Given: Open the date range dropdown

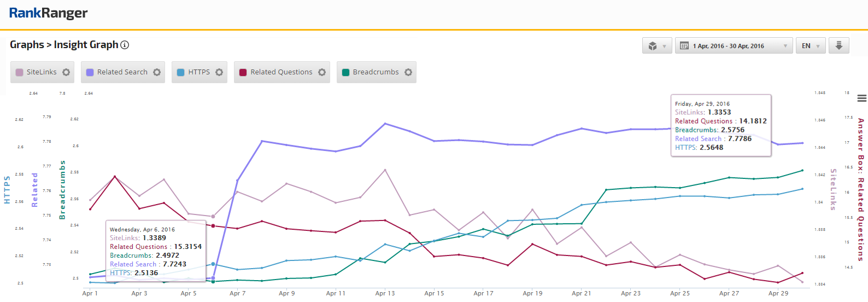Looking at the screenshot, I should [x=734, y=46].
